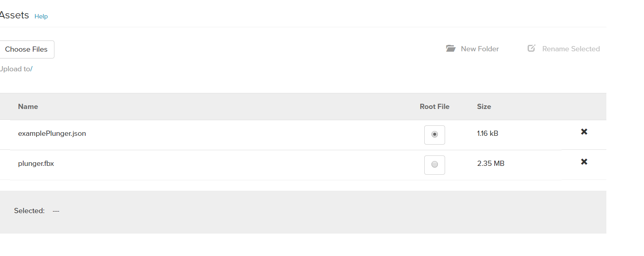Delete examplePlunger.json with the X icon
Viewport: 644px width, 256px height.
tap(584, 132)
